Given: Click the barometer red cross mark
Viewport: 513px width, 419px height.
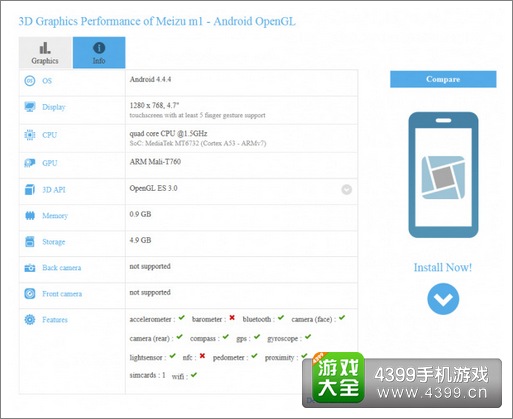Looking at the screenshot, I should [232, 318].
